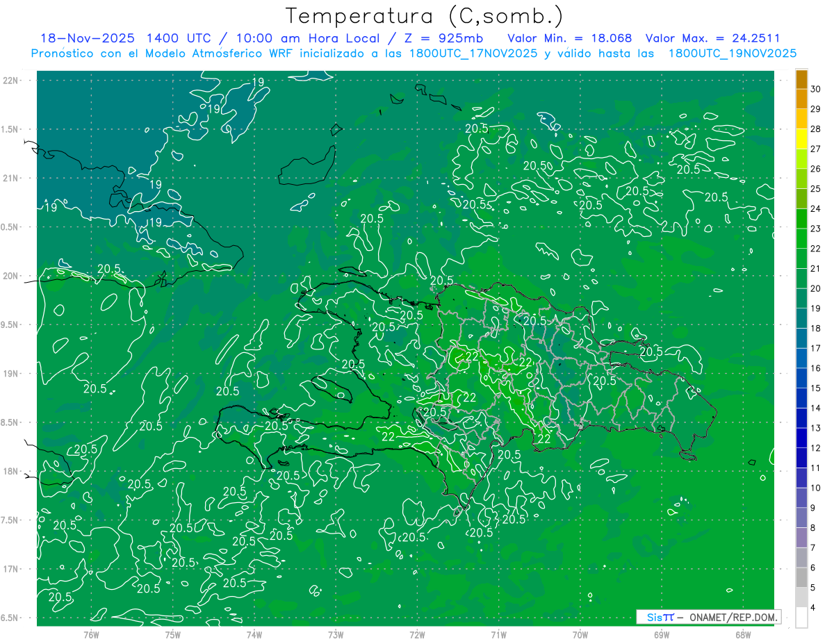The image size is (834, 644).
Task: Click the "69W" longitude axis label
Action: [662, 634]
